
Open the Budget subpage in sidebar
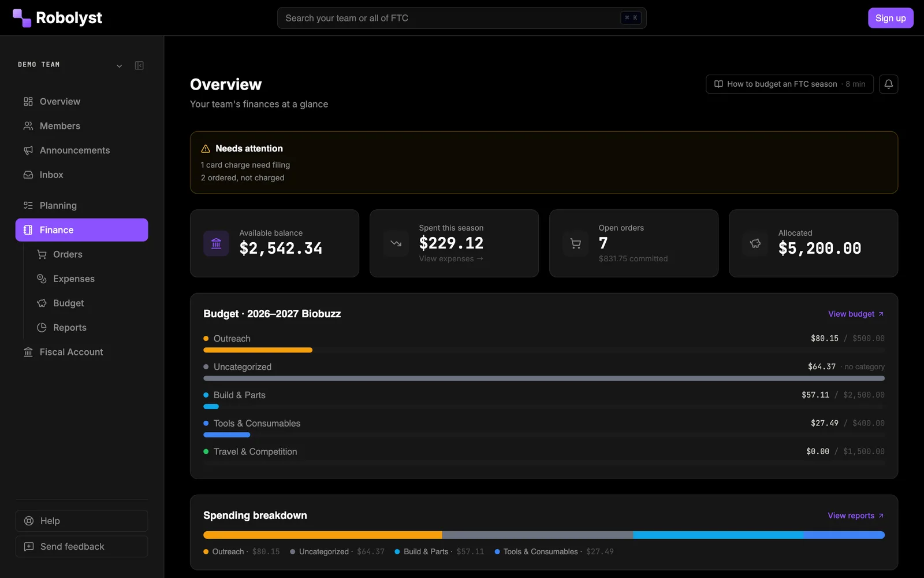88,303
